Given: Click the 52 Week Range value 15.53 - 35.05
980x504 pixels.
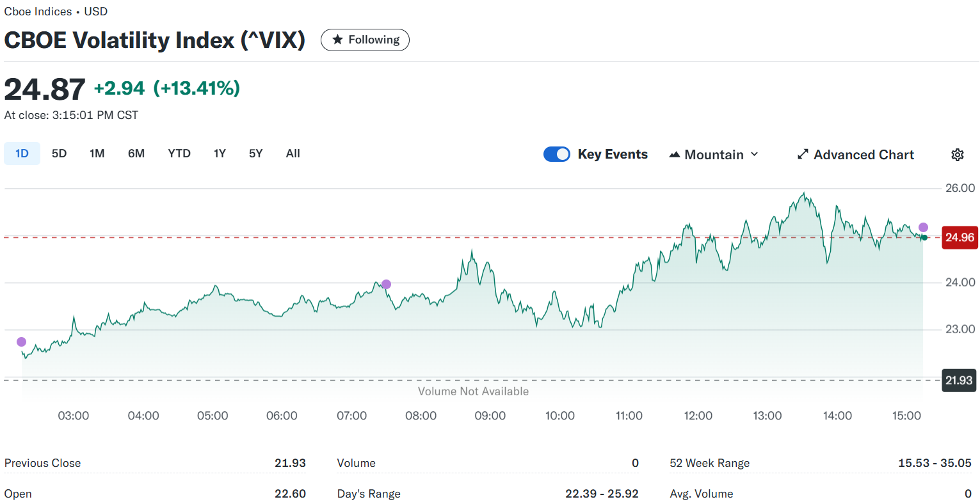Looking at the screenshot, I should point(935,463).
